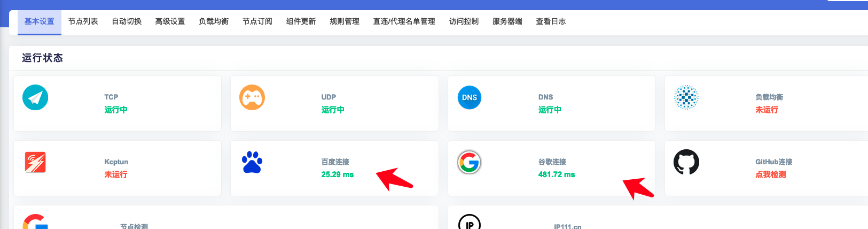Open the 节点订阅 tab
868x229 pixels.
click(x=257, y=21)
